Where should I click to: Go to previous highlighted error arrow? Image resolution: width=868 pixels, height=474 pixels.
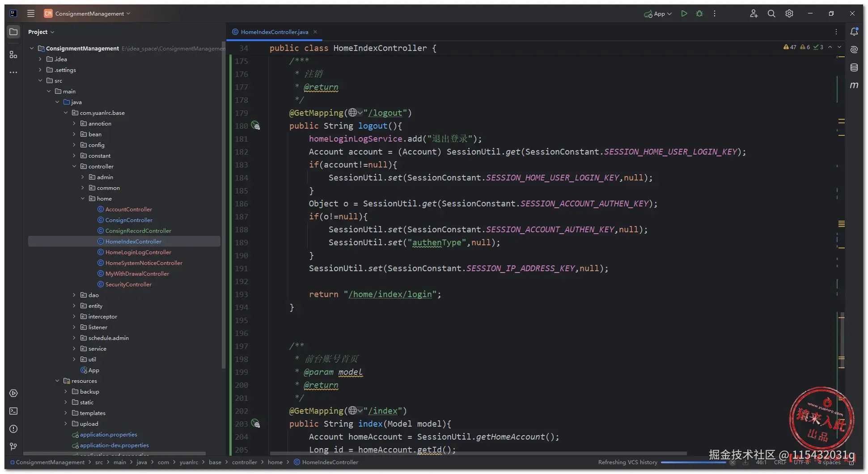click(830, 47)
